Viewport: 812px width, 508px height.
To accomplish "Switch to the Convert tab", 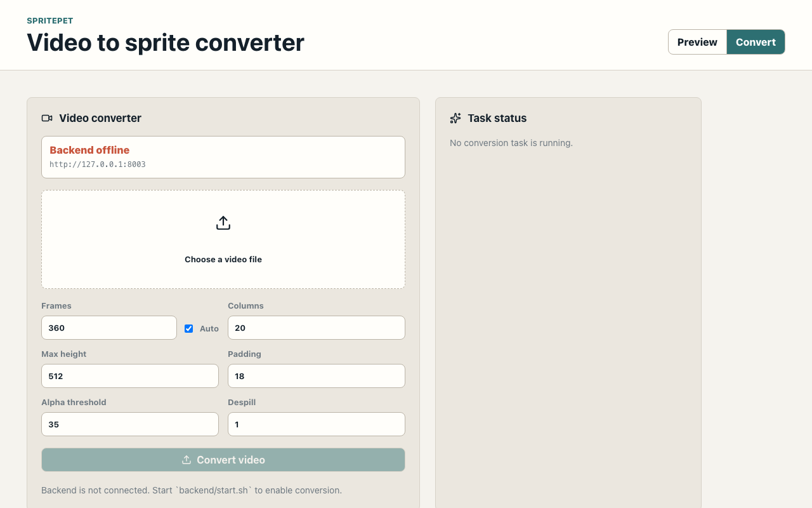I will point(756,42).
